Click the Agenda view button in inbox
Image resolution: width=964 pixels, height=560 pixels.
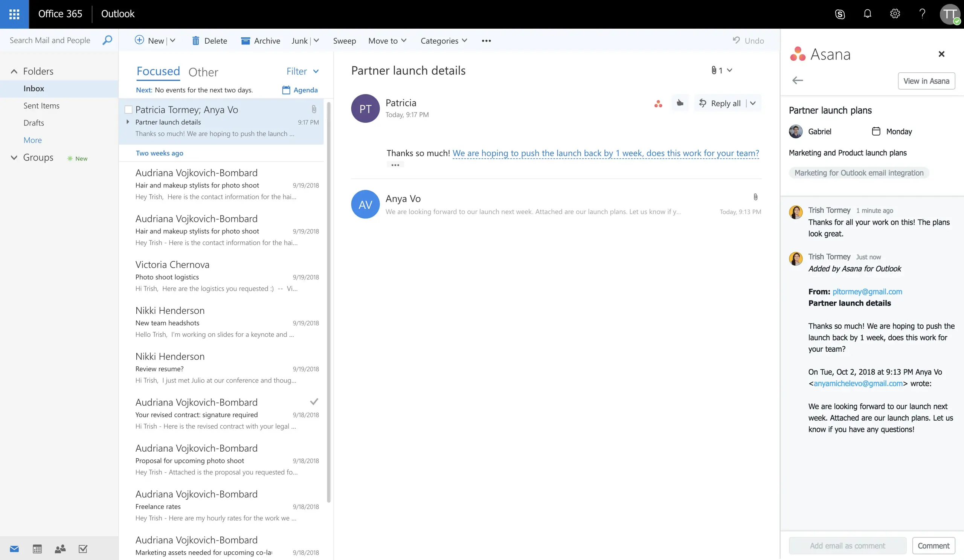[x=299, y=89]
